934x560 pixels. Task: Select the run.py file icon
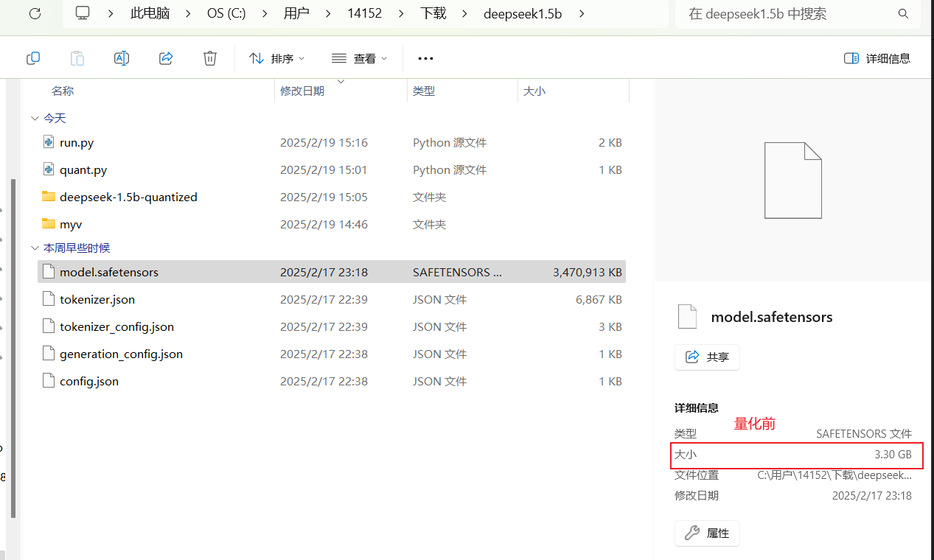point(49,142)
